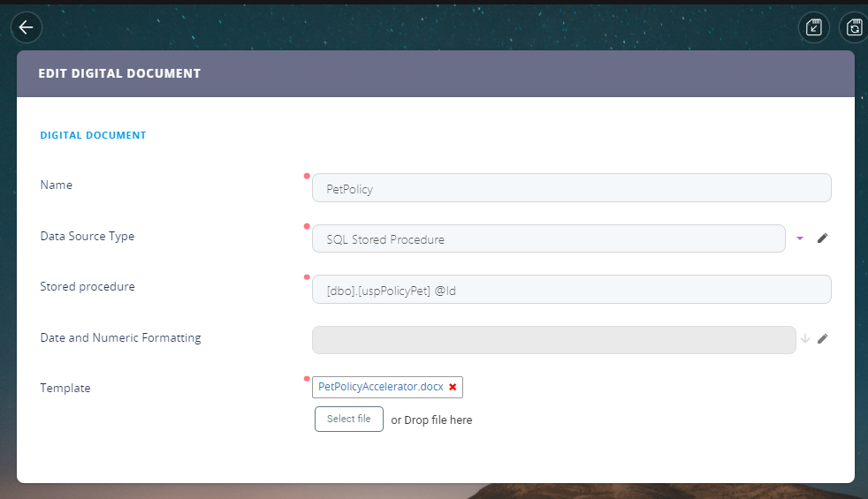
Task: Click the Template field label
Action: coord(65,388)
